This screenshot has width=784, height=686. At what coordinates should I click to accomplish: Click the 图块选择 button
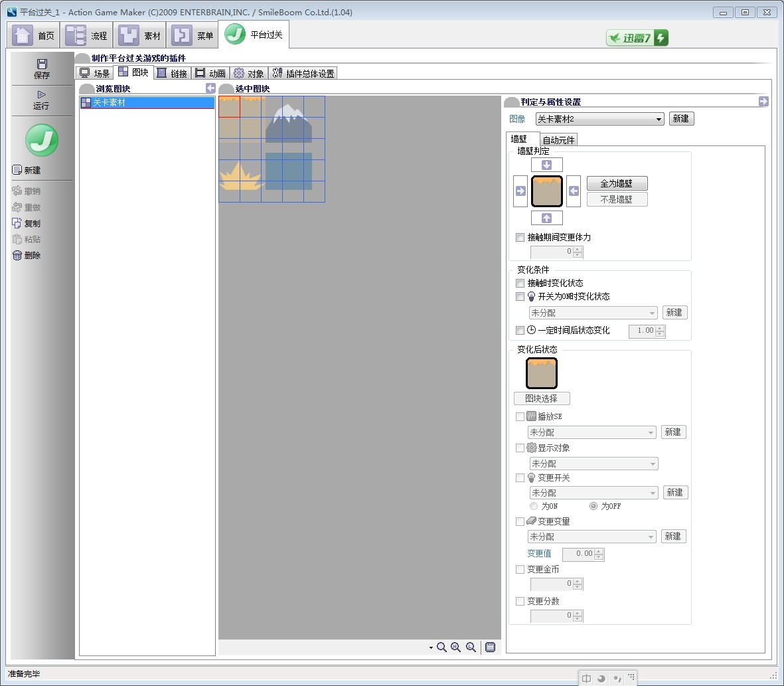(542, 398)
